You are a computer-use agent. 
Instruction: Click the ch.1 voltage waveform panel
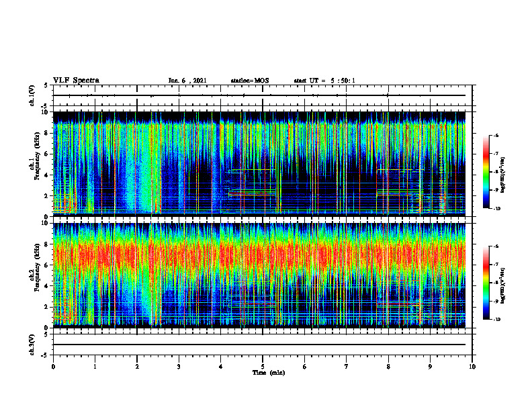point(263,95)
